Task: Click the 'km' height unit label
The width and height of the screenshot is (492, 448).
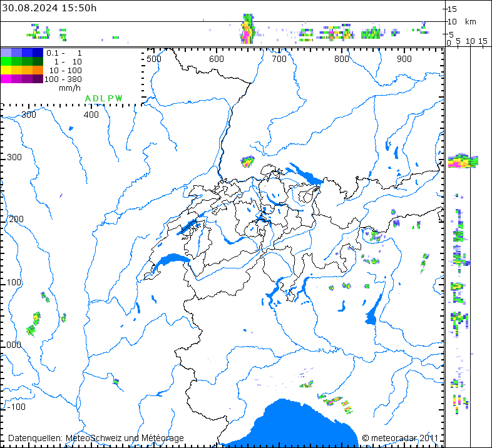Action: [x=470, y=22]
